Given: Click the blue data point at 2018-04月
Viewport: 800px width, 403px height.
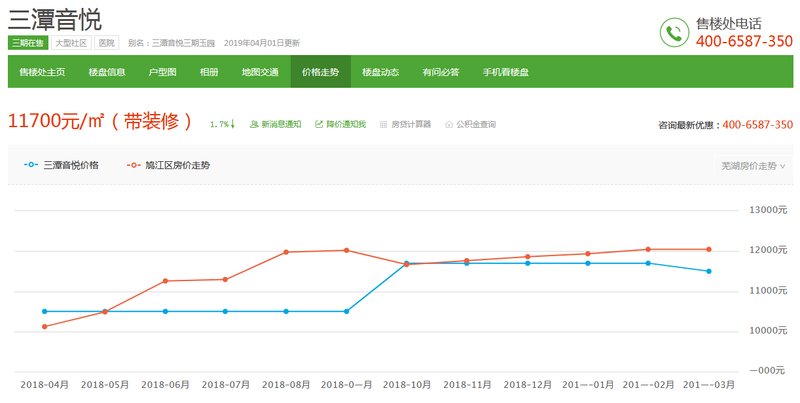Looking at the screenshot, I should coord(44,311).
